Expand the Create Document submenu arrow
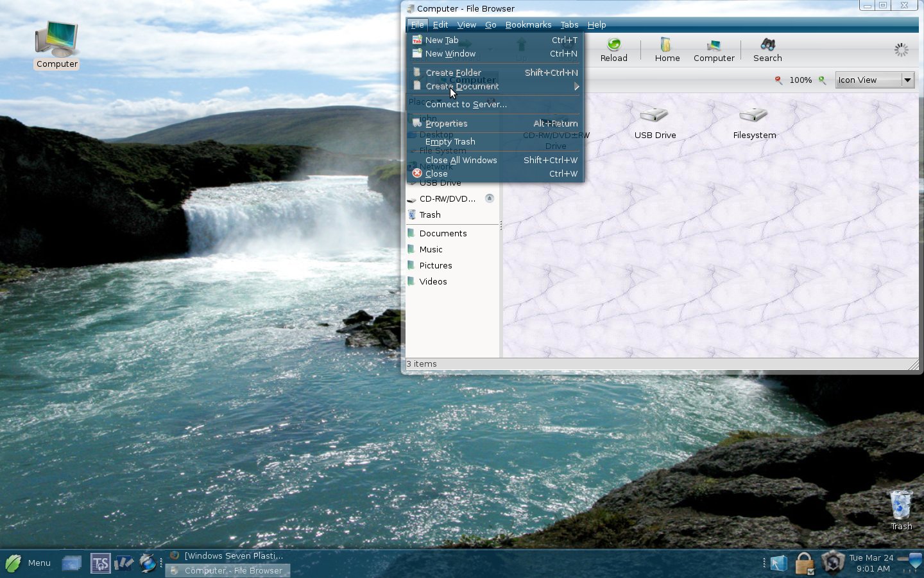This screenshot has height=578, width=924. 576,86
